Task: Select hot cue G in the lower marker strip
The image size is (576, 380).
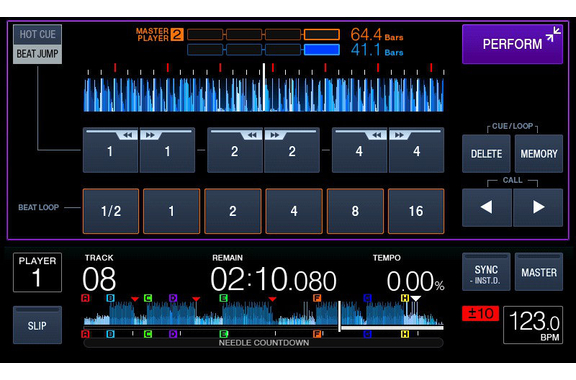Action: (367, 334)
